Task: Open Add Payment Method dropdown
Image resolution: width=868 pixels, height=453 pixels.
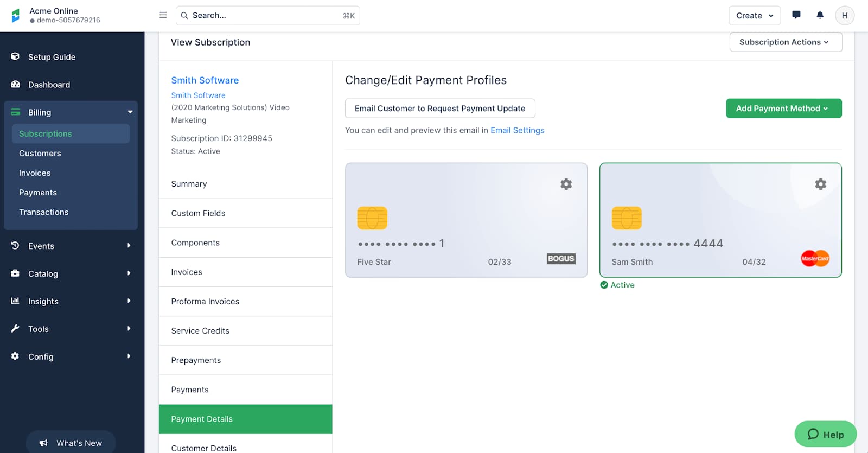Action: coord(783,109)
